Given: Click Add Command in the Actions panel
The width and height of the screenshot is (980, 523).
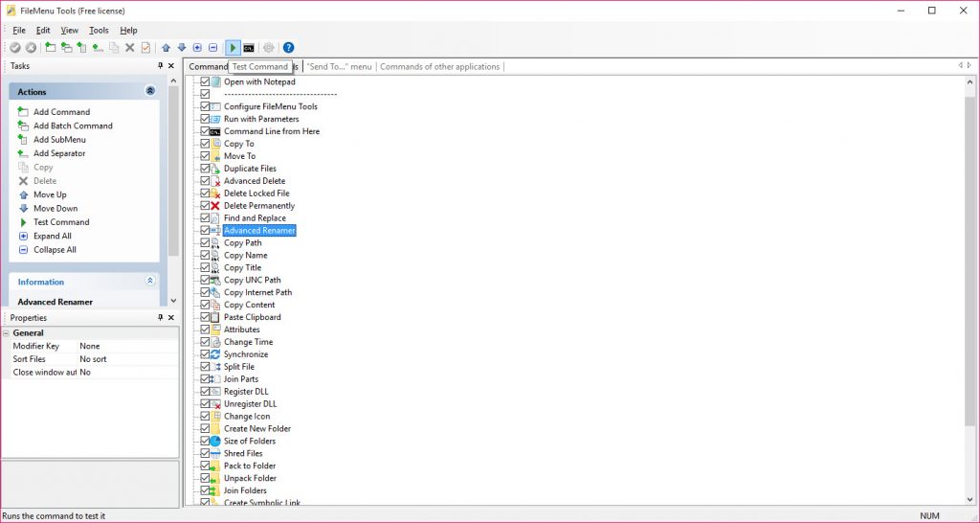Looking at the screenshot, I should 62,112.
